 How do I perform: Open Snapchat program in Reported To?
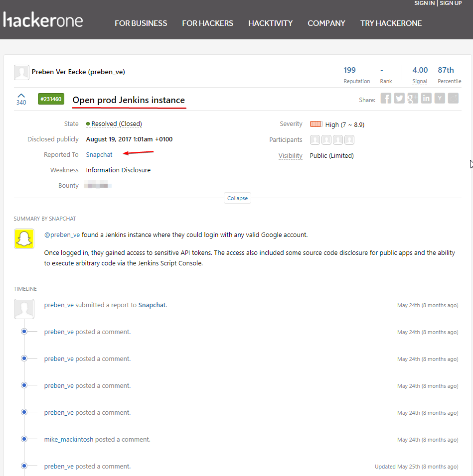[99, 154]
